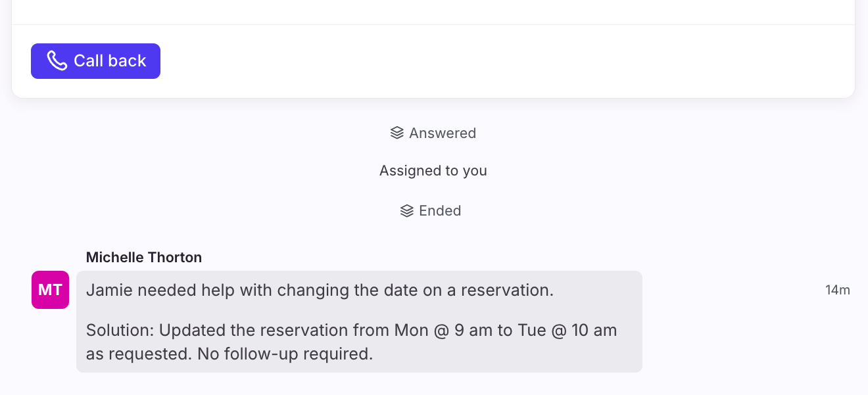Select the Ended status label

[440, 211]
